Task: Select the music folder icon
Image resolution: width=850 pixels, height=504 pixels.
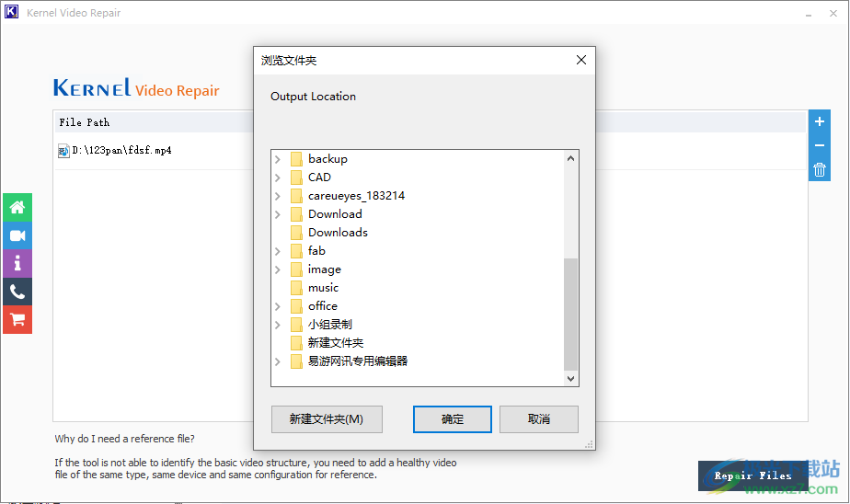Action: (296, 288)
